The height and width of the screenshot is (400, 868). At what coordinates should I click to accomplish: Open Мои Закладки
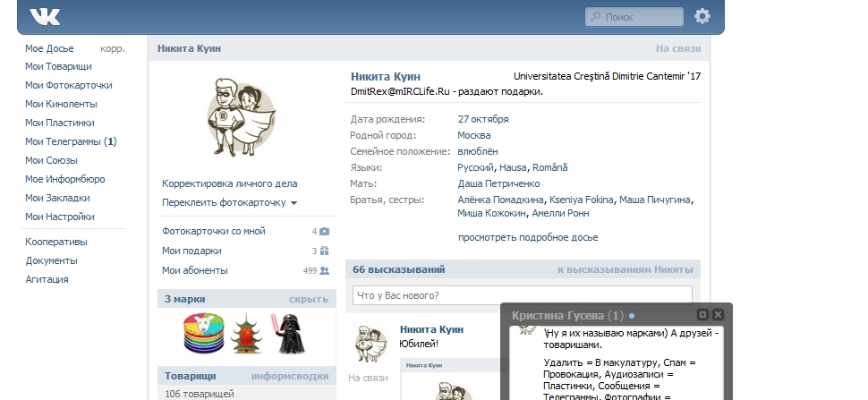pyautogui.click(x=57, y=198)
